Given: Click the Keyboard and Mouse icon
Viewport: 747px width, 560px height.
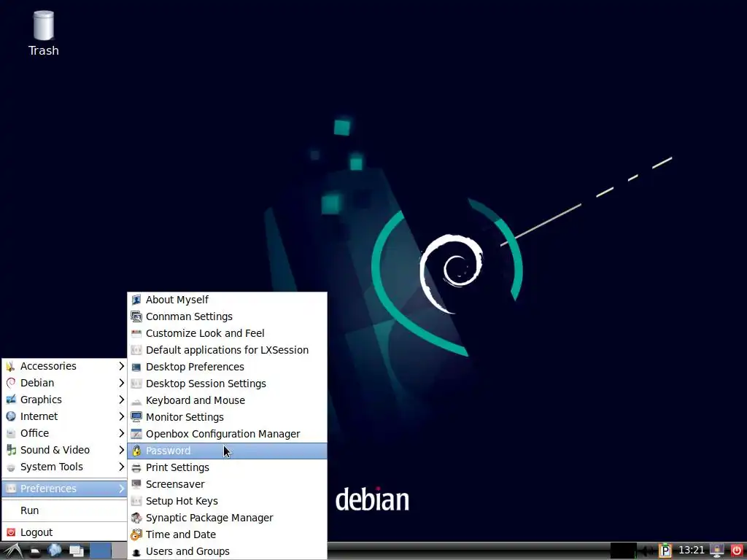Looking at the screenshot, I should tap(136, 400).
